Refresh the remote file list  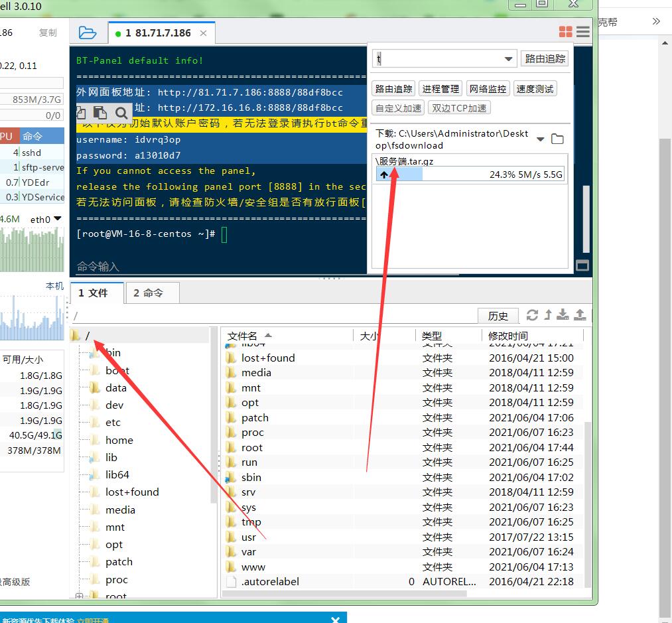532,315
